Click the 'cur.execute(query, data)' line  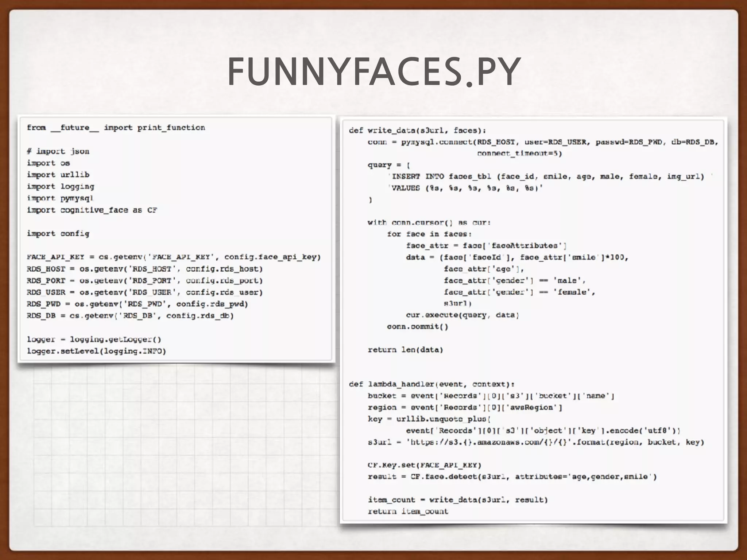pos(462,315)
